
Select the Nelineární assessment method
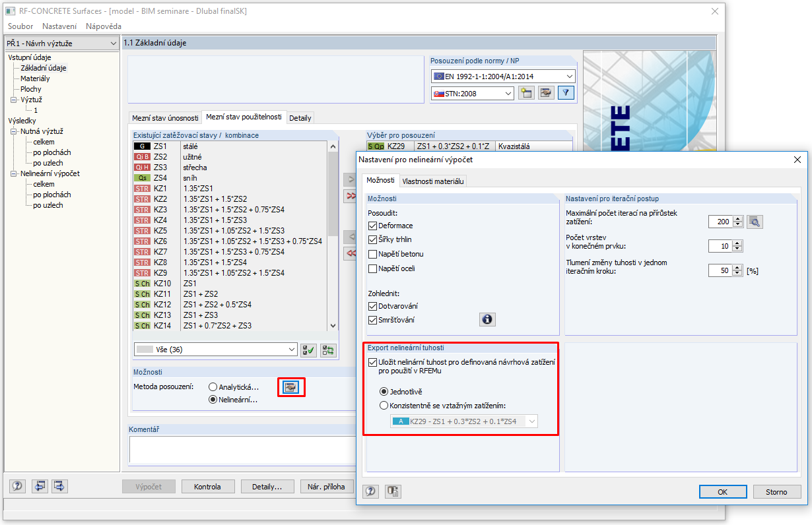tap(213, 400)
